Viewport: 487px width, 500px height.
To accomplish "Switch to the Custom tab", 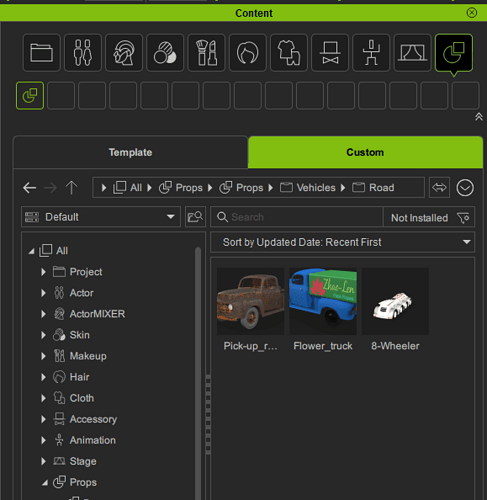I will [x=365, y=152].
